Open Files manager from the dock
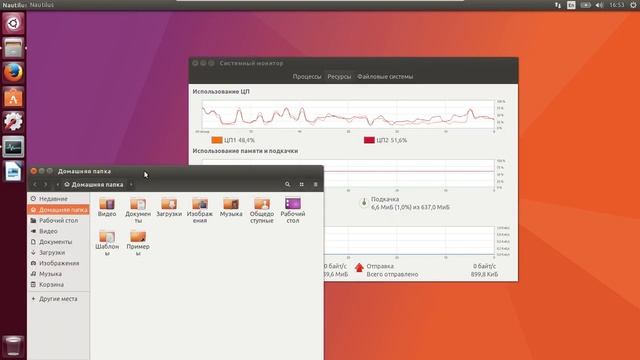640x360 pixels. (13, 48)
